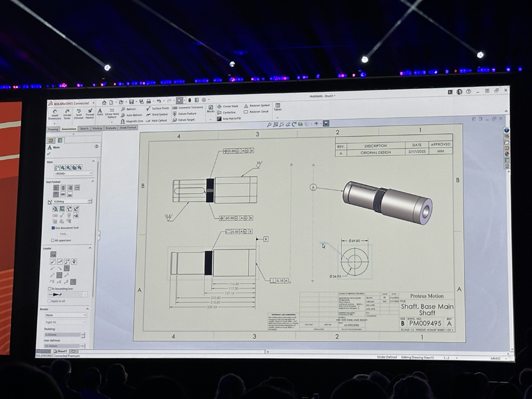Insert a Surface Finish symbol
Image resolution: width=532 pixels, height=399 pixels.
(158, 109)
